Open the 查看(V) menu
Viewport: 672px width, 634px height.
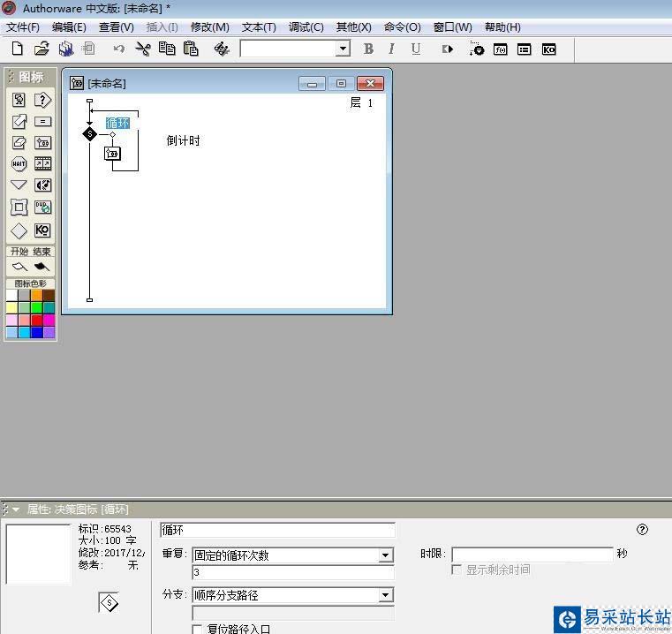pos(117,27)
